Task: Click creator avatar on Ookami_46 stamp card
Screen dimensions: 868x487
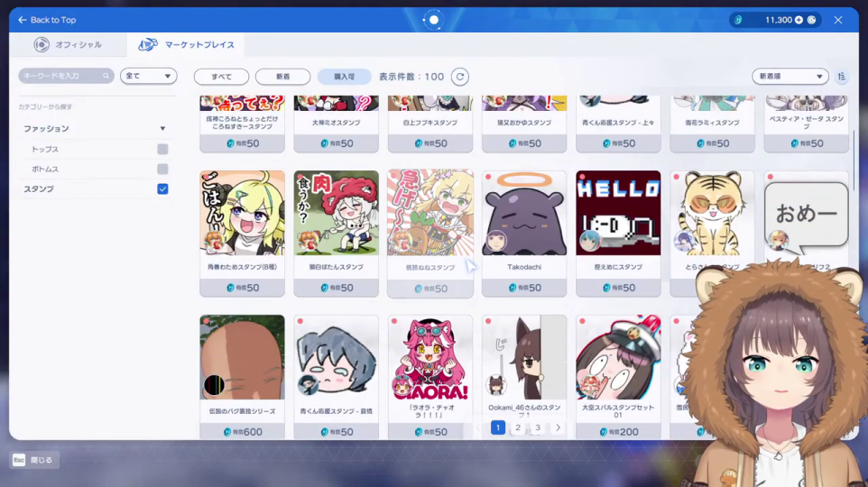Action: pos(496,384)
